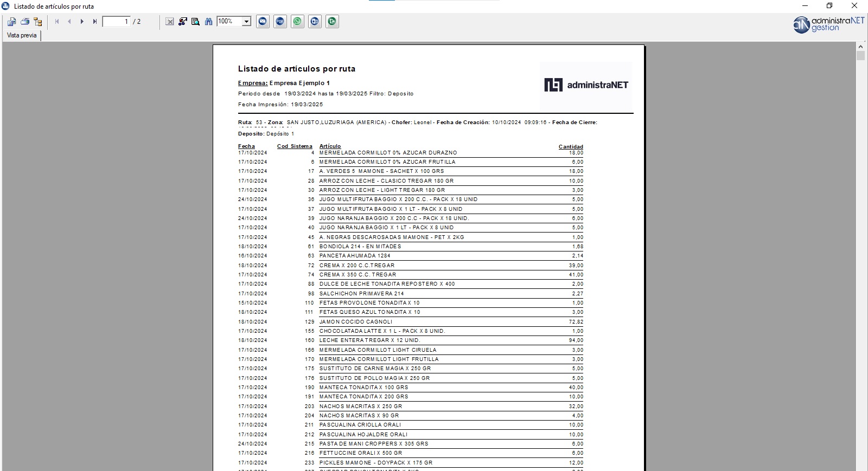Image resolution: width=868 pixels, height=471 pixels.
Task: Click CREMA X 350 C.C. TREGAR article
Action: click(358, 275)
